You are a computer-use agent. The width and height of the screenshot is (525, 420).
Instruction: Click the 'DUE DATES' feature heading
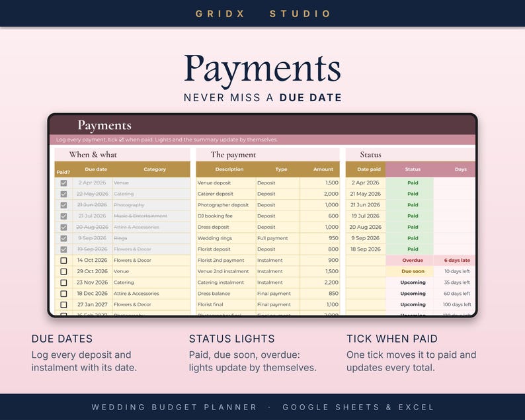click(62, 339)
